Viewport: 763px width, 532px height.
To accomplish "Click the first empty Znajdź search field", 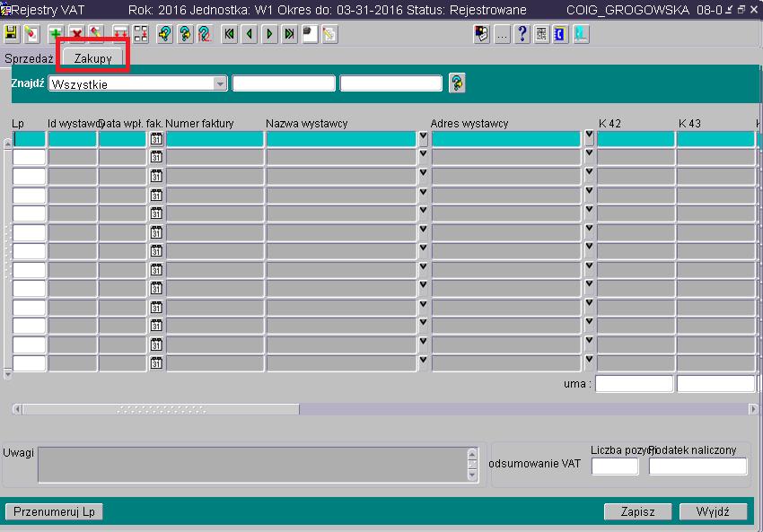I will coord(284,83).
